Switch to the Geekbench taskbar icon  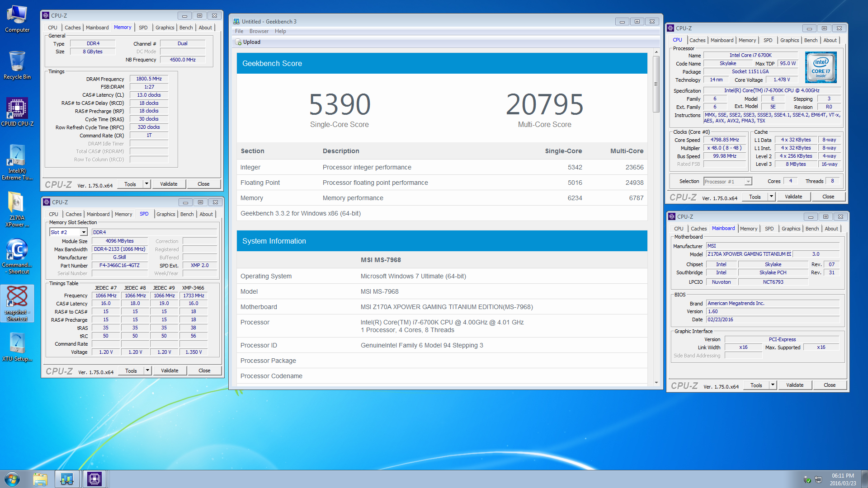[x=67, y=479]
